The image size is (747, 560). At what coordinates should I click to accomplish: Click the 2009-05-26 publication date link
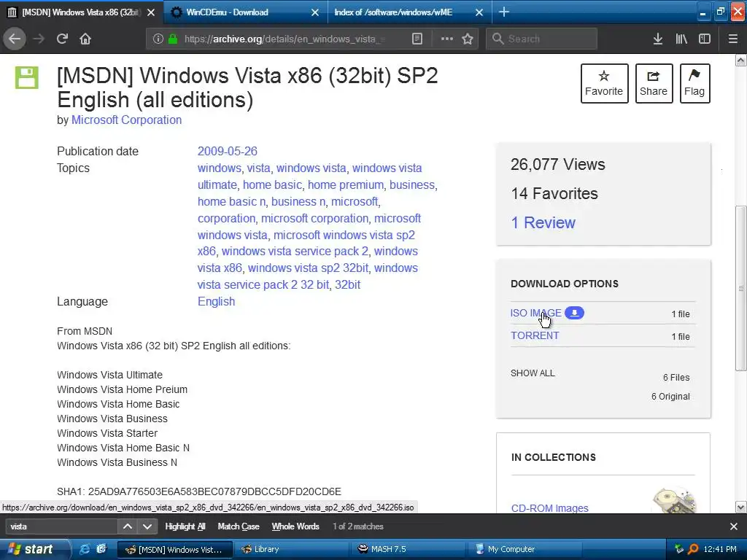(x=228, y=152)
